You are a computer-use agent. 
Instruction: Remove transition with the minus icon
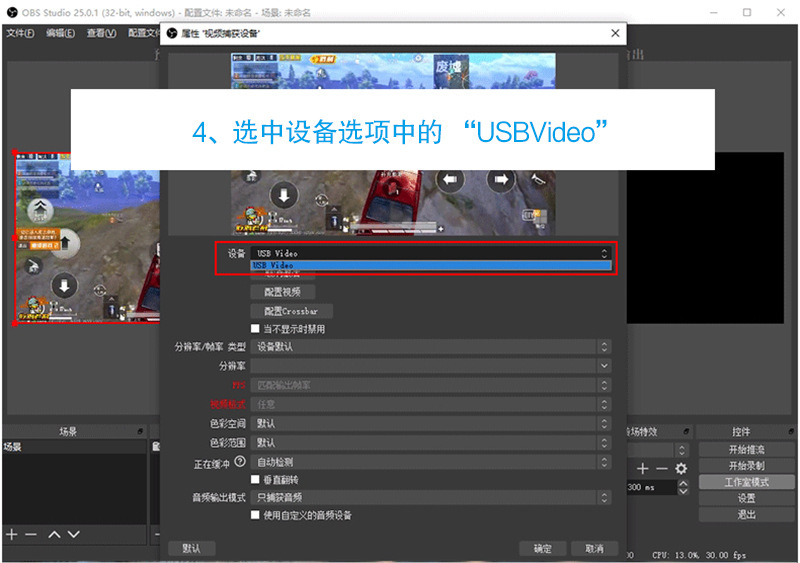tap(662, 469)
